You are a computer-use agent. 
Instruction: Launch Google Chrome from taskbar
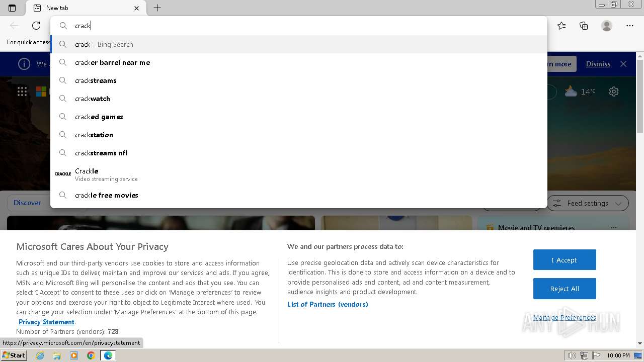91,355
